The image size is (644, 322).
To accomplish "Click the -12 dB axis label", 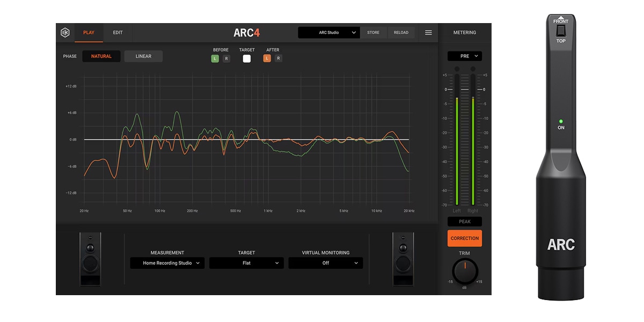I will 71,193.
